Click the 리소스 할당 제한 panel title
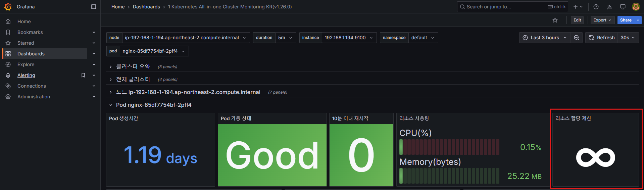Viewport: 644px width, 190px height. [x=573, y=118]
